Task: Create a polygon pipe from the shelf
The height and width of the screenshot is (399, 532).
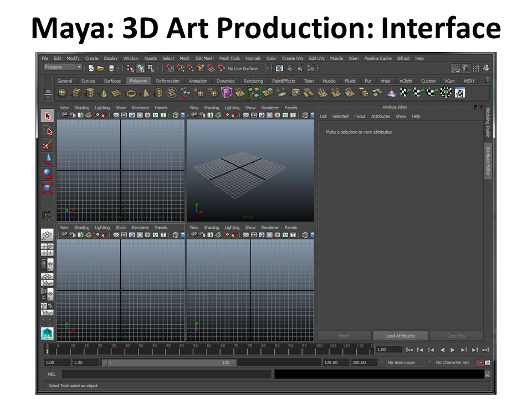Action: [158, 93]
